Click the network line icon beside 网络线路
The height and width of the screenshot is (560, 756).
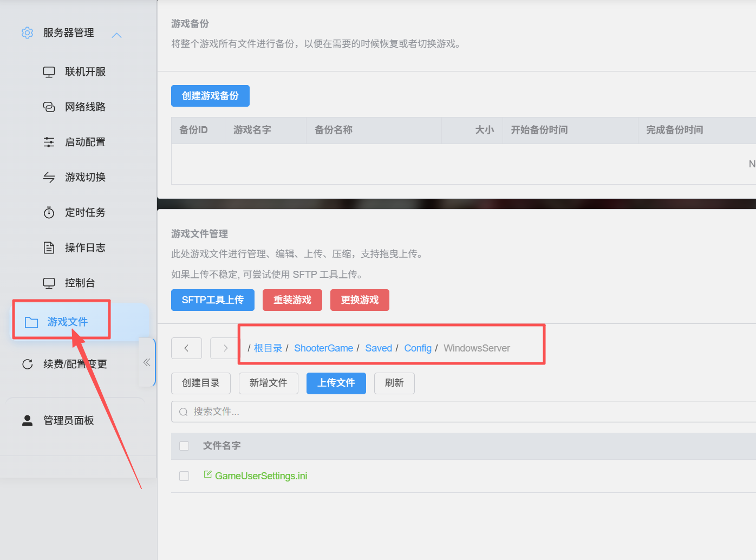[49, 107]
